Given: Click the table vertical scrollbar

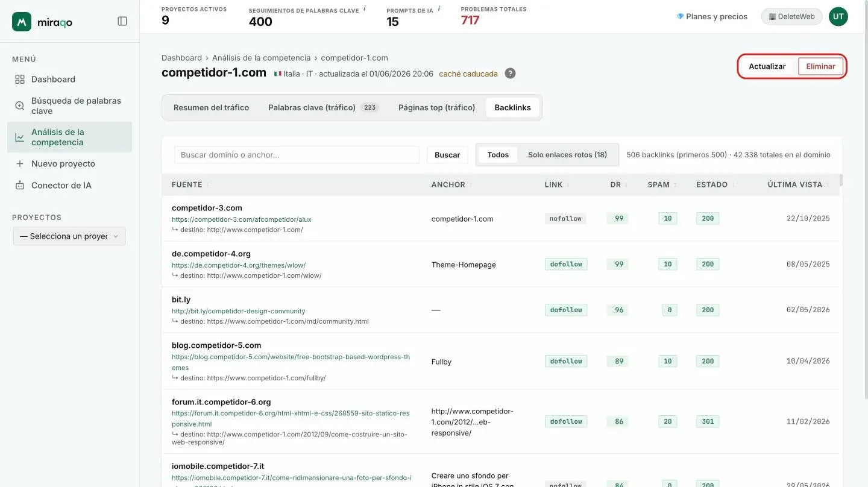Looking at the screenshot, I should pyautogui.click(x=841, y=180).
